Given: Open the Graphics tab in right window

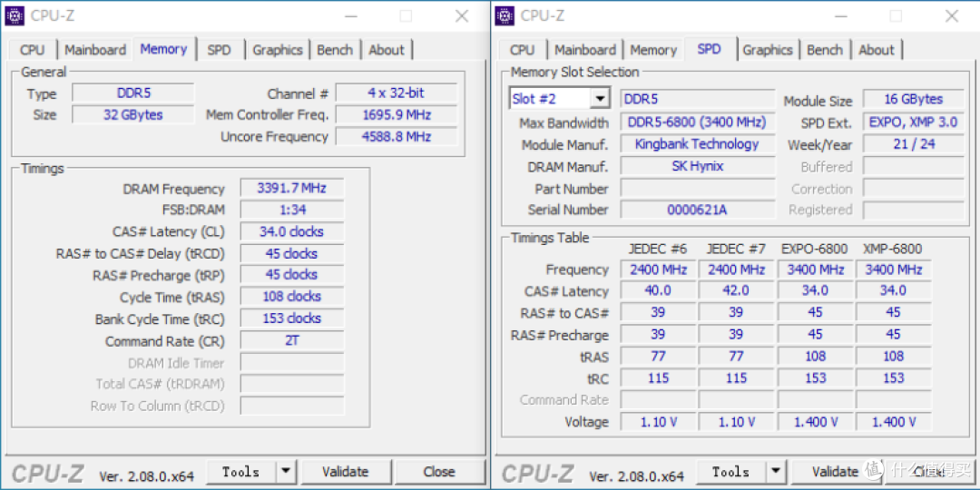Looking at the screenshot, I should coord(768,50).
